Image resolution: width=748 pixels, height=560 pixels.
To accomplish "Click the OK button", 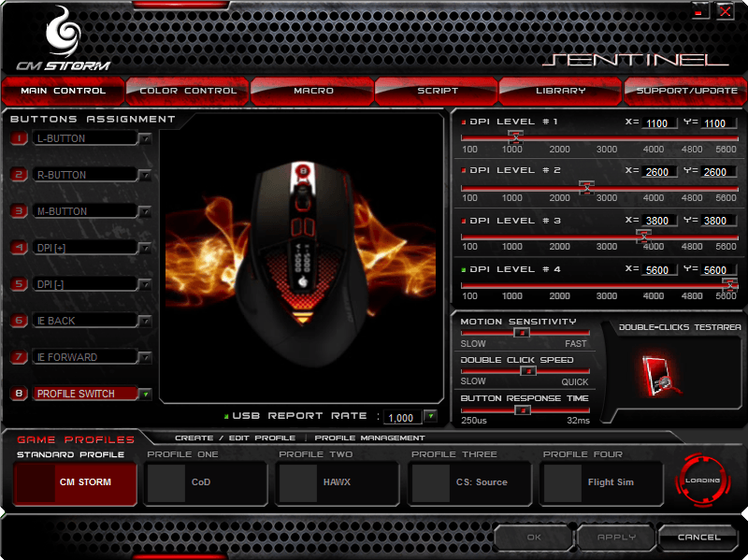I will click(534, 538).
